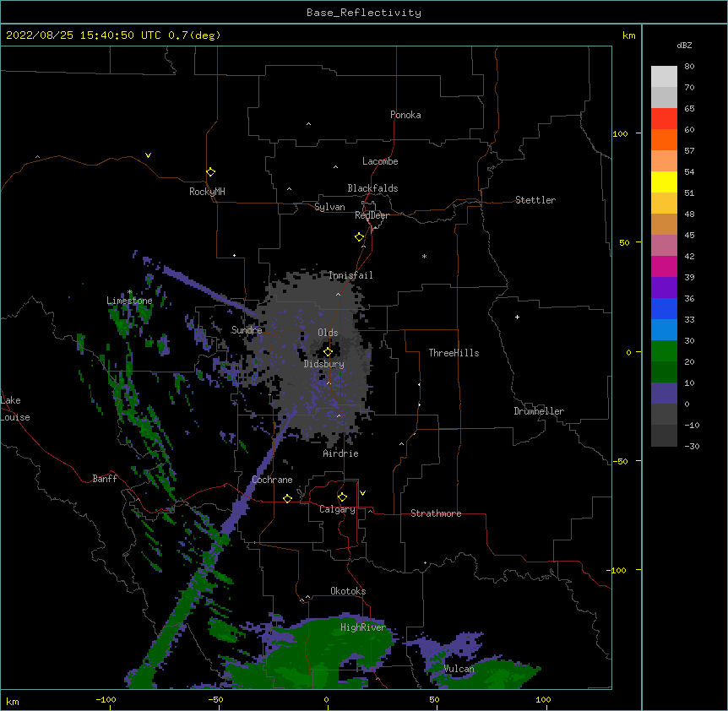Screen dimensions: 728x711
Task: Click the yellow V marker north of Limestone
Action: click(x=148, y=155)
